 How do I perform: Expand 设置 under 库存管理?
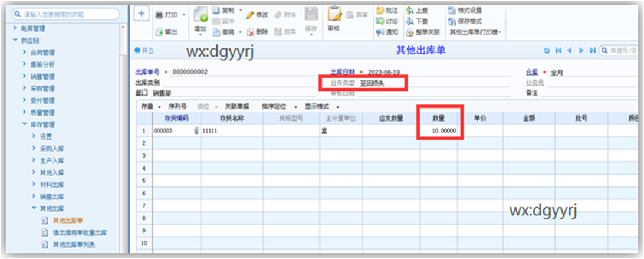click(34, 136)
